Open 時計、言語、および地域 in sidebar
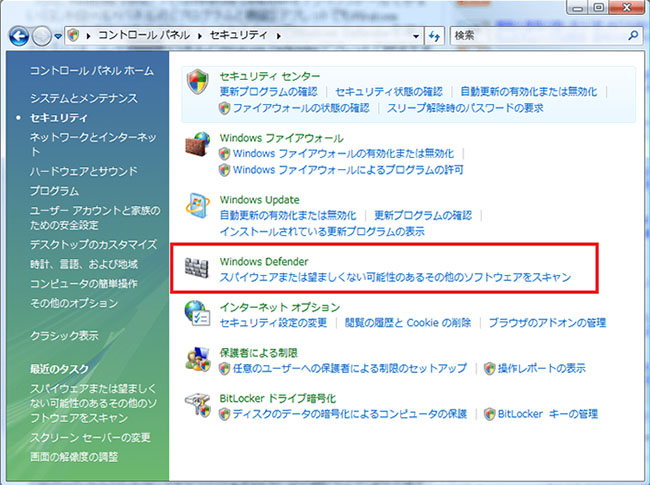This screenshot has width=650, height=485. click(x=84, y=264)
